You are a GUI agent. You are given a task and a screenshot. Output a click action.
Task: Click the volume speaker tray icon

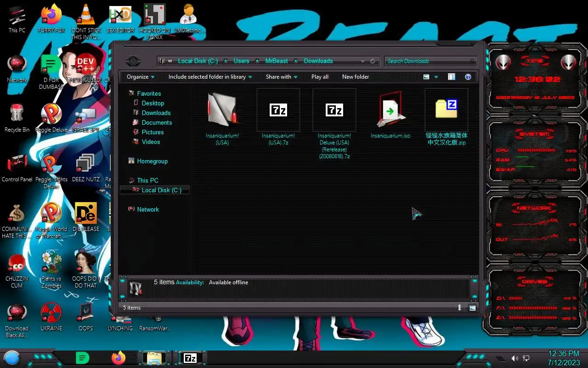point(514,358)
